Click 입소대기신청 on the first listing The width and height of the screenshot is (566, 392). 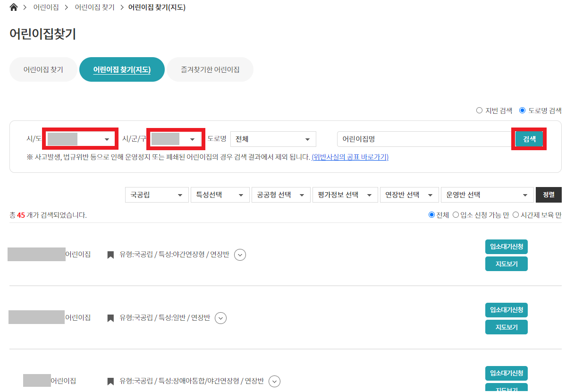coord(506,246)
